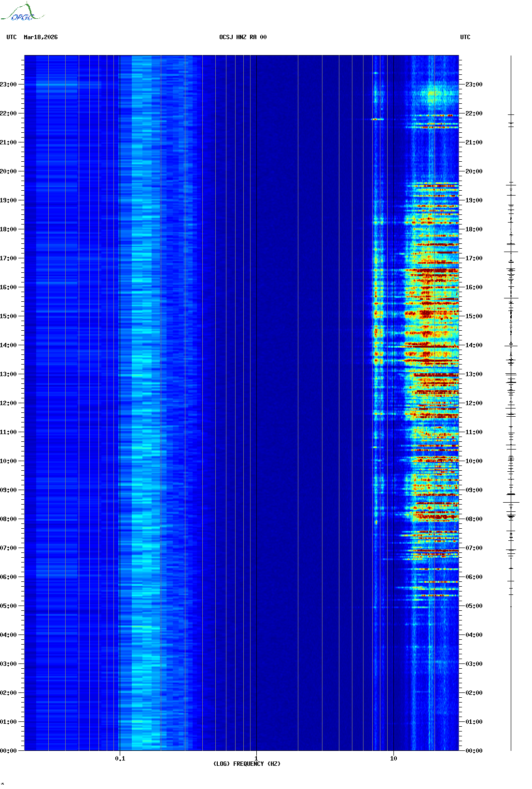The height and width of the screenshot is (789, 532).
Task: Click left-axis time label 15:00
Action: pos(8,316)
